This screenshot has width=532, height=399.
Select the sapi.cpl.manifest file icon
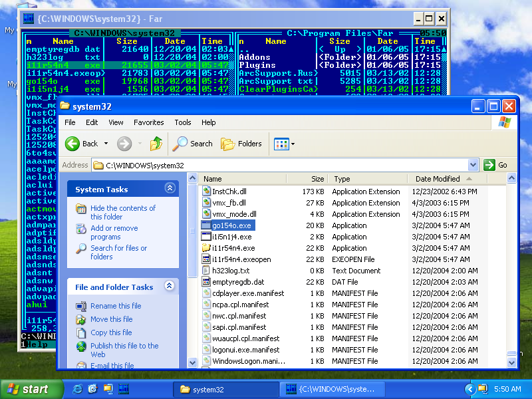click(206, 327)
